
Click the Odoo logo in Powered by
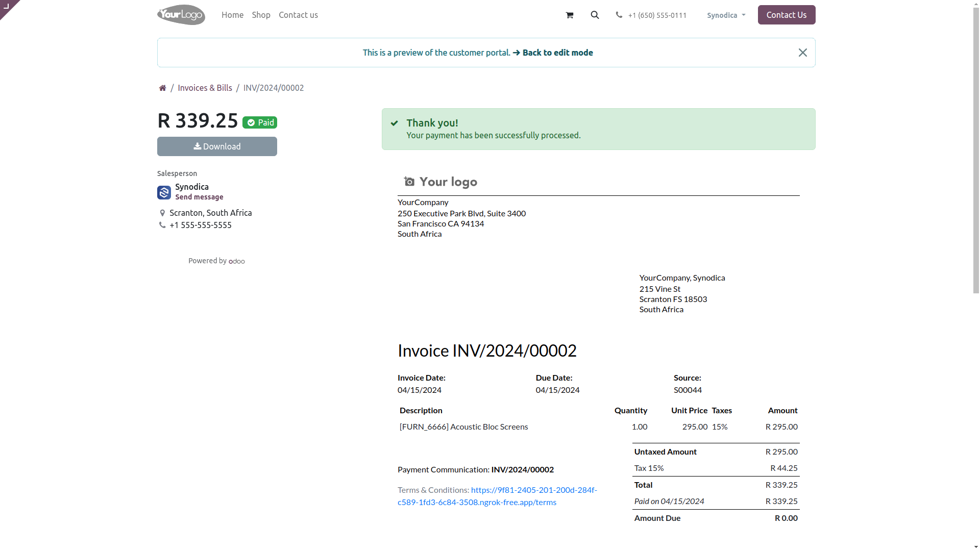pyautogui.click(x=237, y=261)
